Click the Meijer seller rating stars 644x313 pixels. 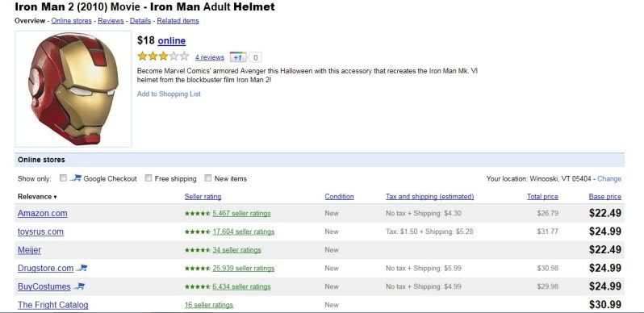coord(198,250)
